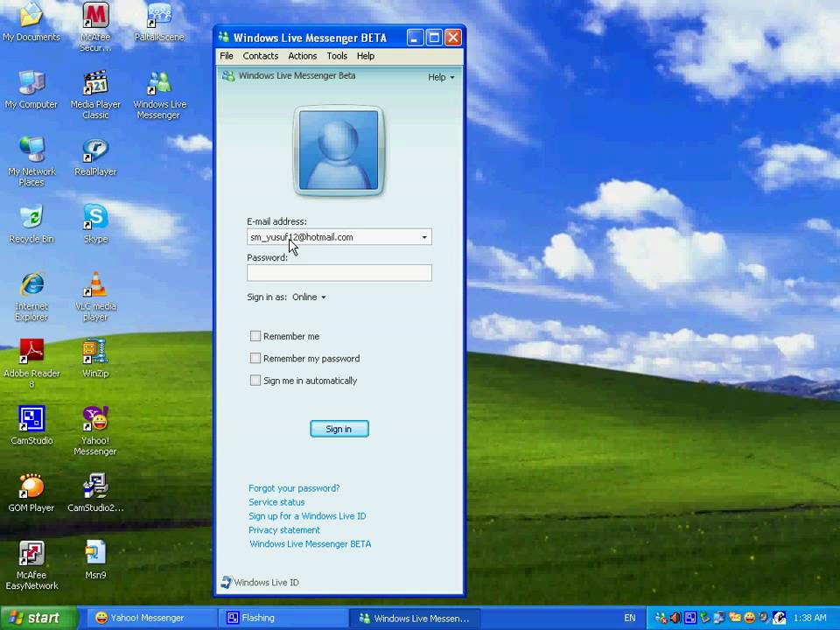The height and width of the screenshot is (630, 840).
Task: Select the Skype desktop shortcut
Action: (x=95, y=224)
